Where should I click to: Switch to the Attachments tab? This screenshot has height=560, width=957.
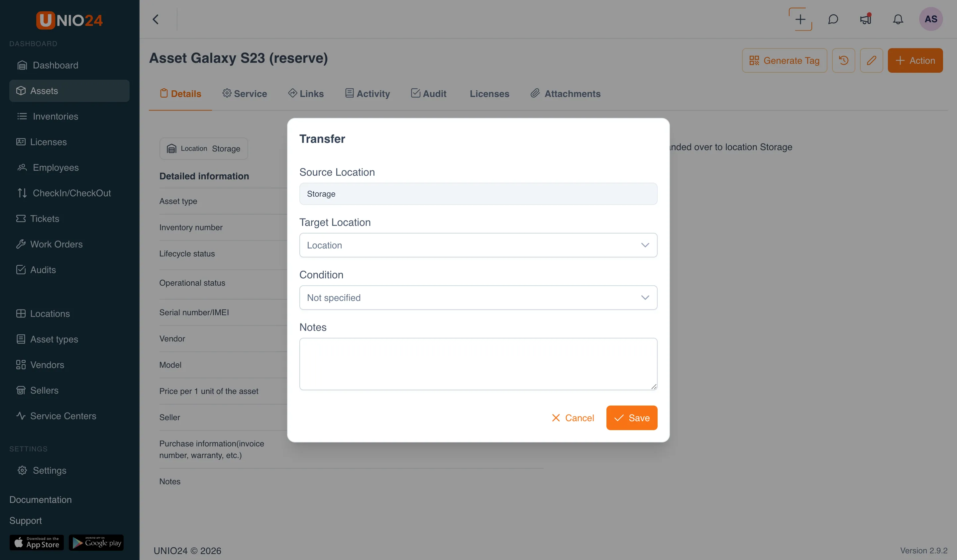(x=566, y=94)
